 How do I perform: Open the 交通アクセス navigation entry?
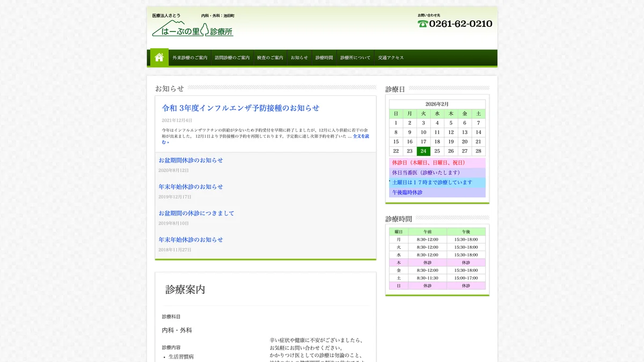pos(390,57)
